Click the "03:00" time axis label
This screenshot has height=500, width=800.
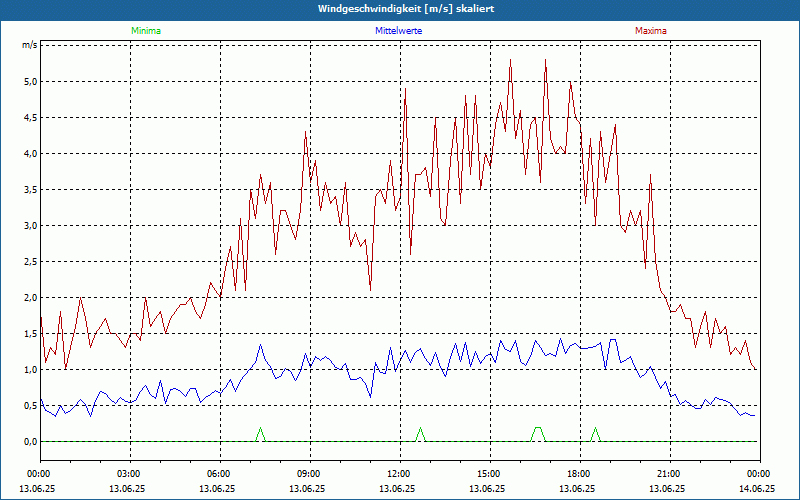point(130,474)
